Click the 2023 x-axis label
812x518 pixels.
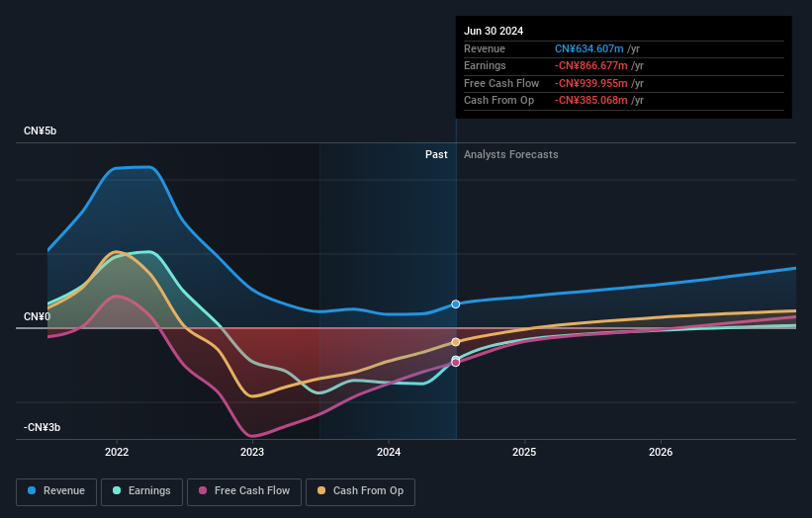point(252,453)
